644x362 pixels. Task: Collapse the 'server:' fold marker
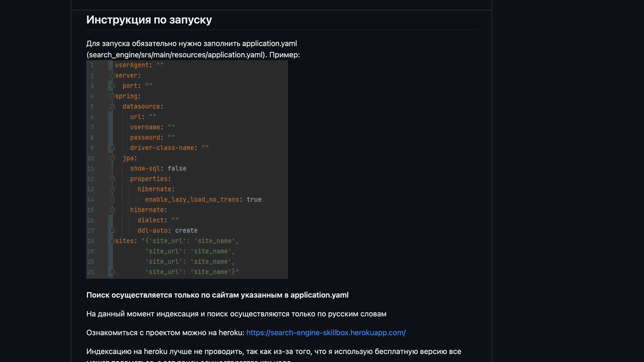pyautogui.click(x=112, y=76)
